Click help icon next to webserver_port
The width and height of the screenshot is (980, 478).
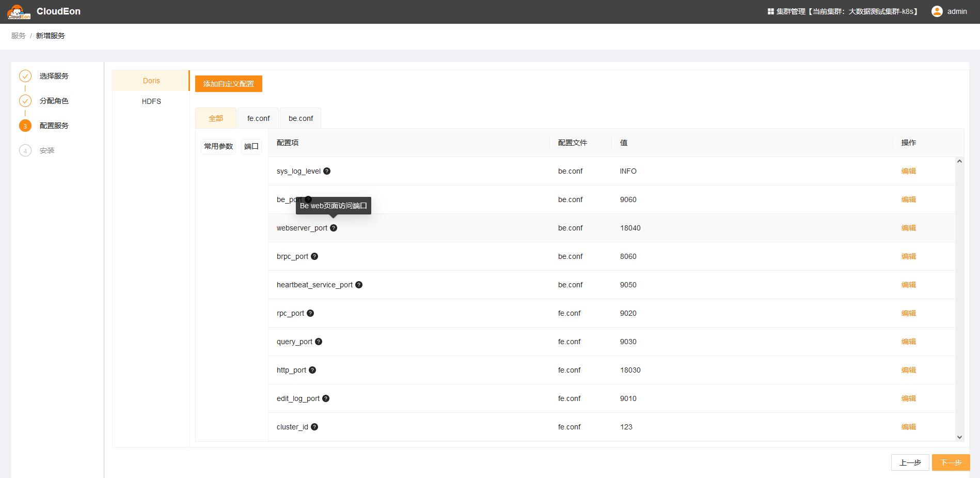[334, 228]
